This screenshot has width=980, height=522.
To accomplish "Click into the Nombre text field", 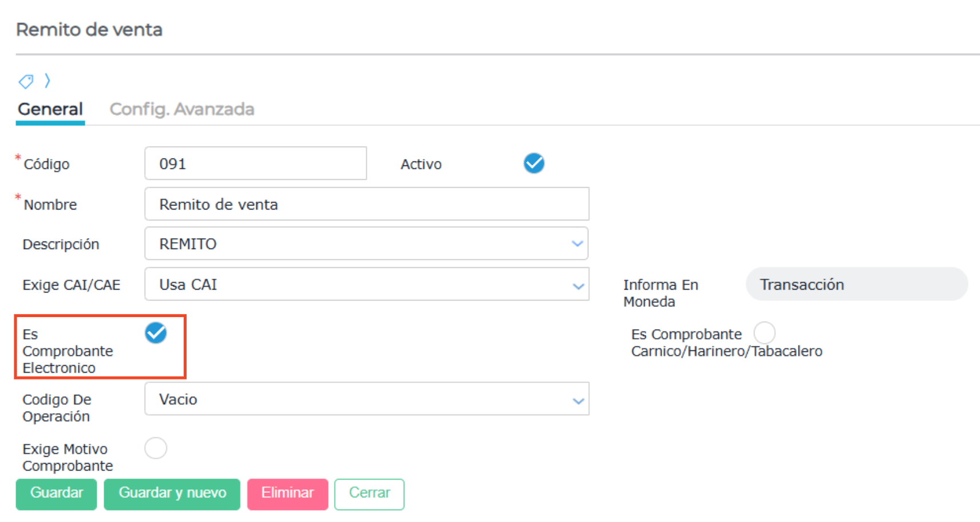I will pos(366,204).
